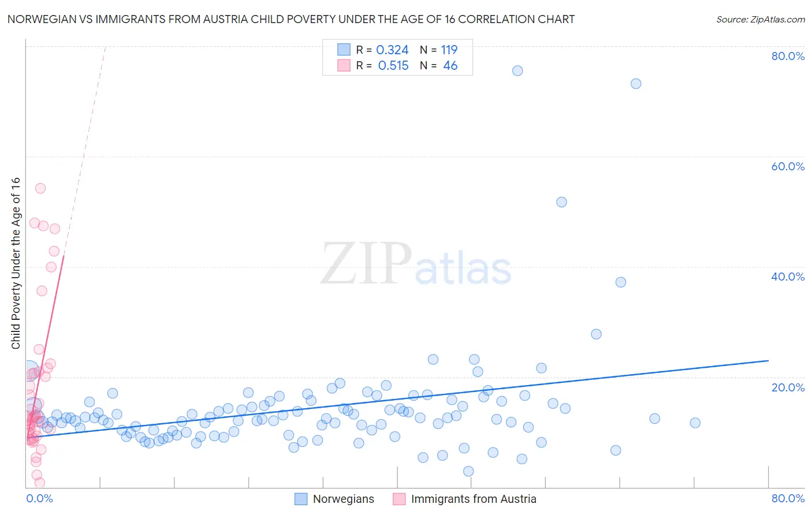812x515 pixels.
Task: Click the topmost blue data point near 80%
Action: [517, 70]
